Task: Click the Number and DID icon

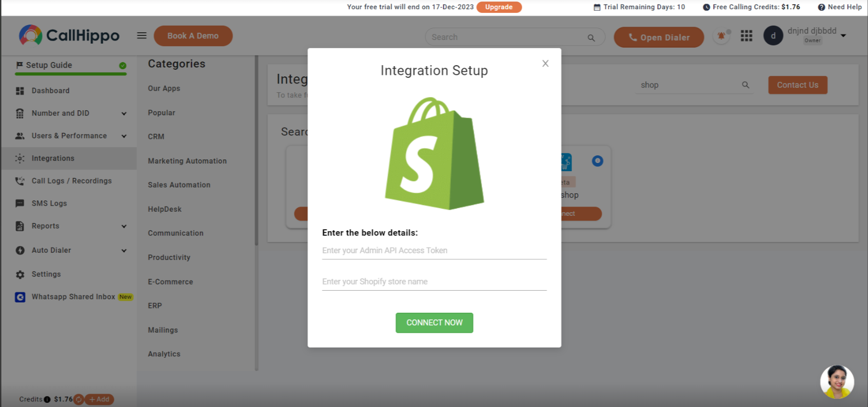Action: pyautogui.click(x=20, y=113)
